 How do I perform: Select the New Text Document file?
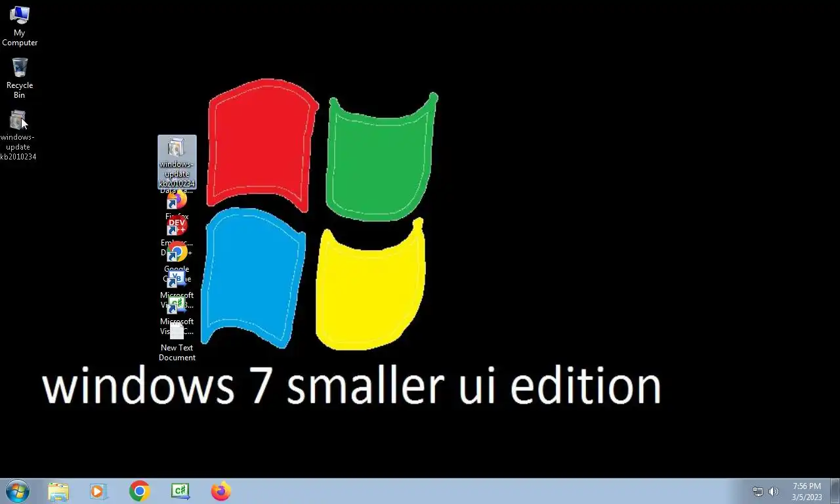pyautogui.click(x=177, y=341)
